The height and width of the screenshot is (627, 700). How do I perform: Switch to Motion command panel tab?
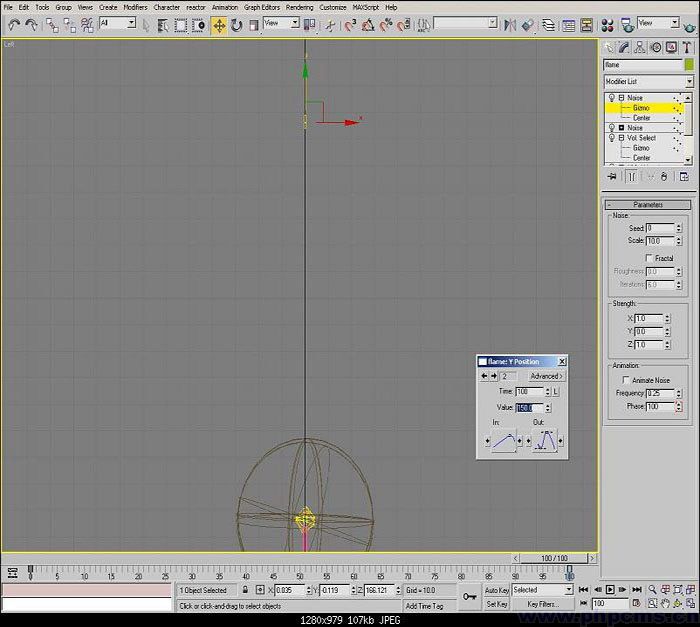pos(656,47)
